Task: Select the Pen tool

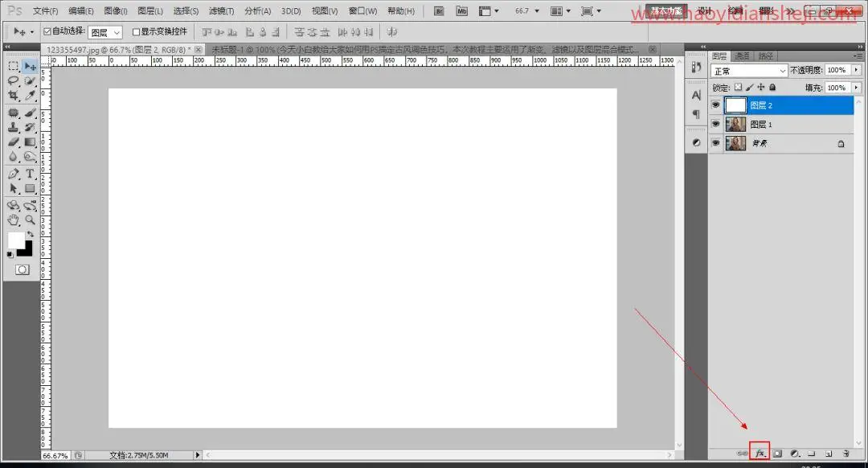Action: [x=14, y=174]
